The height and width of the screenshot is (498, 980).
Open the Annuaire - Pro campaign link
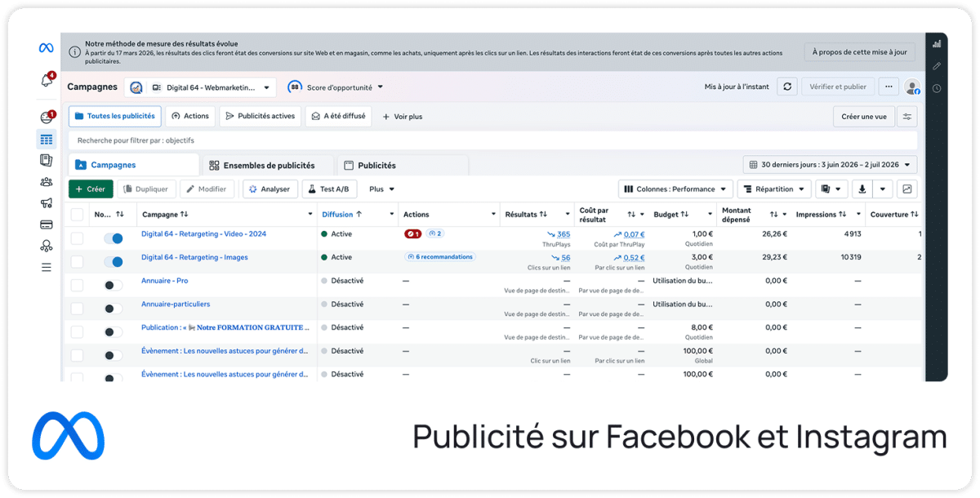tap(164, 281)
